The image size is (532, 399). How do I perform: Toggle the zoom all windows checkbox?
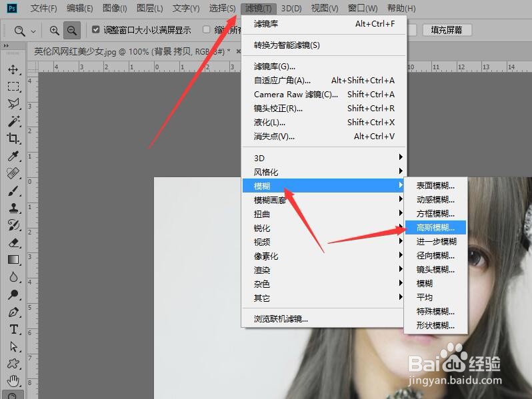pos(206,30)
